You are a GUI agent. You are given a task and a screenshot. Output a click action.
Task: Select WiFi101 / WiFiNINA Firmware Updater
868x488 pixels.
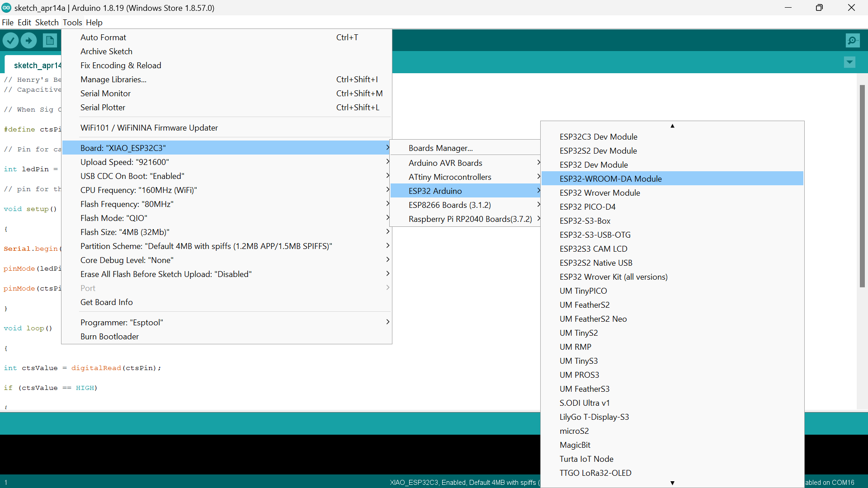point(149,128)
